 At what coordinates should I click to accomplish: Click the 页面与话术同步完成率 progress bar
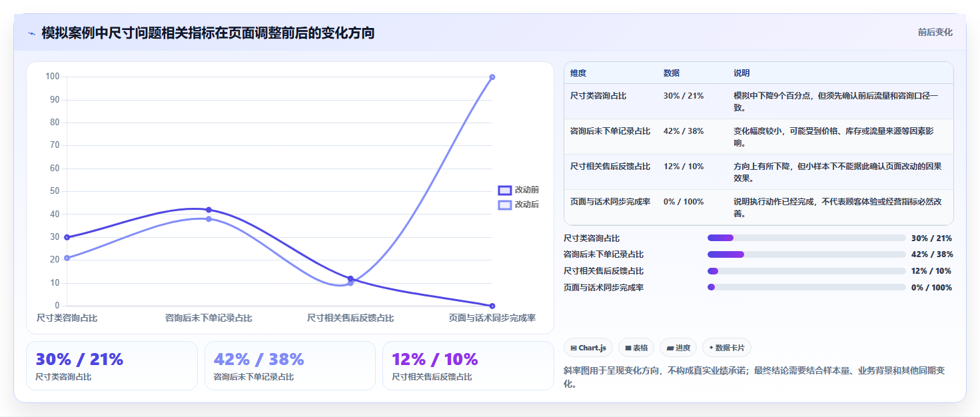[807, 287]
